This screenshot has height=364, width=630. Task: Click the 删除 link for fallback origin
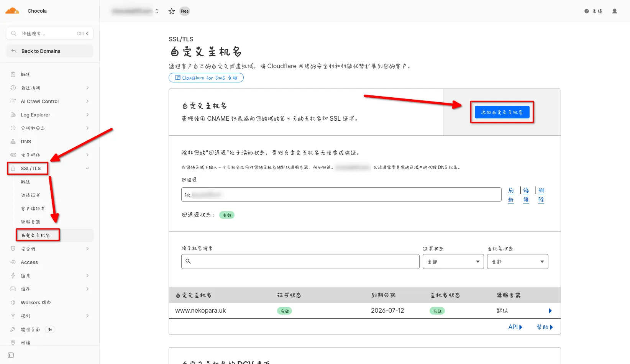(x=541, y=195)
